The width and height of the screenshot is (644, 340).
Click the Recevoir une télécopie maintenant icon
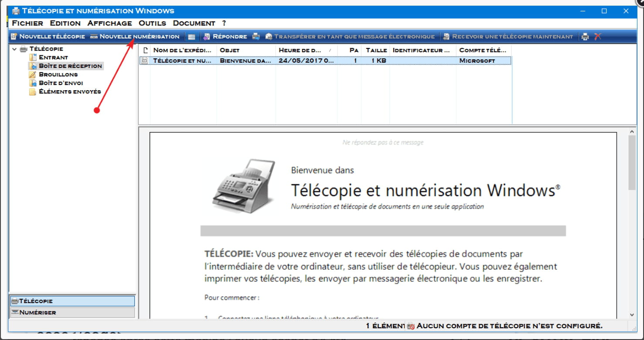tap(446, 37)
